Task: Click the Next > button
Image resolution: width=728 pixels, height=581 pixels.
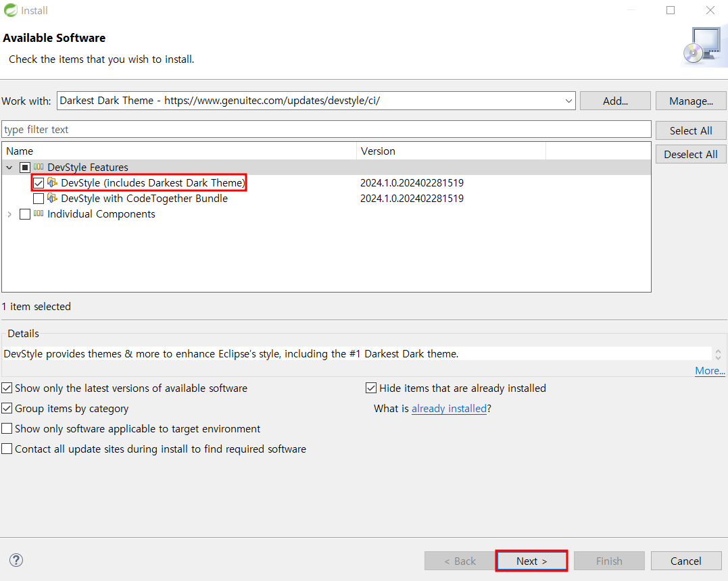Action: (x=531, y=561)
